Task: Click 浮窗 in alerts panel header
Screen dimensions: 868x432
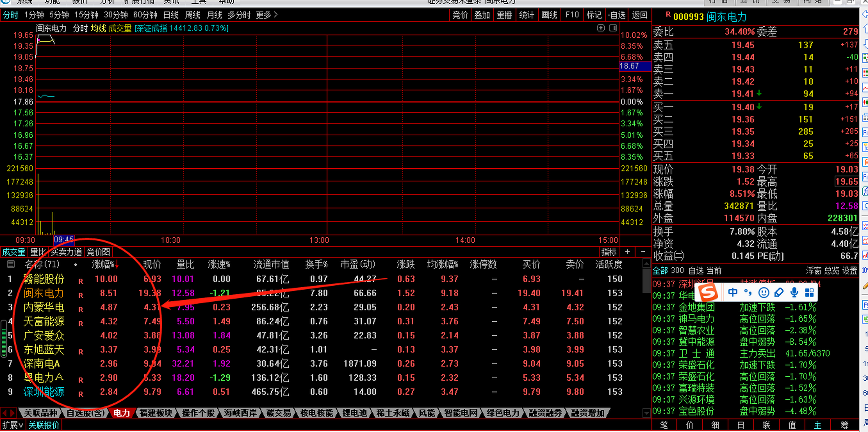Action: (813, 271)
